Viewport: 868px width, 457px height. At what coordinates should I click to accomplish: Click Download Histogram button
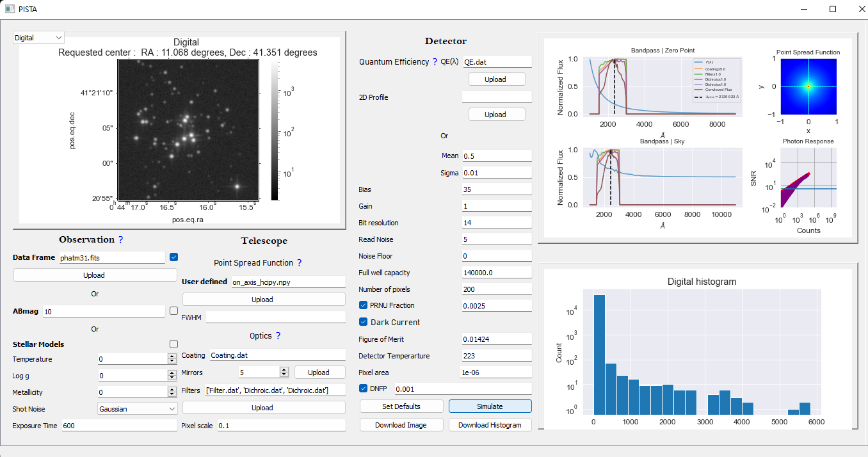coord(490,425)
